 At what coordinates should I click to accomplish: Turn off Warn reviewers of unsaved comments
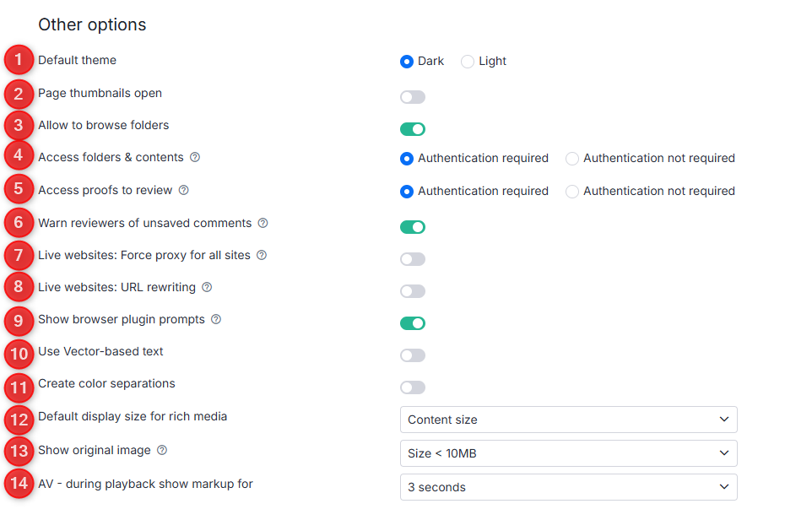click(x=413, y=227)
